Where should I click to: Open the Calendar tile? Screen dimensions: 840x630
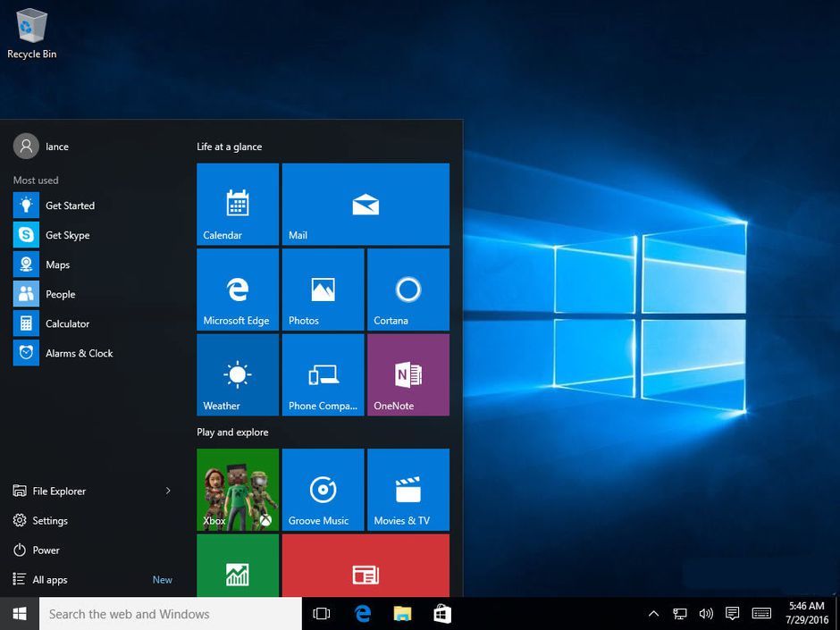tap(237, 203)
